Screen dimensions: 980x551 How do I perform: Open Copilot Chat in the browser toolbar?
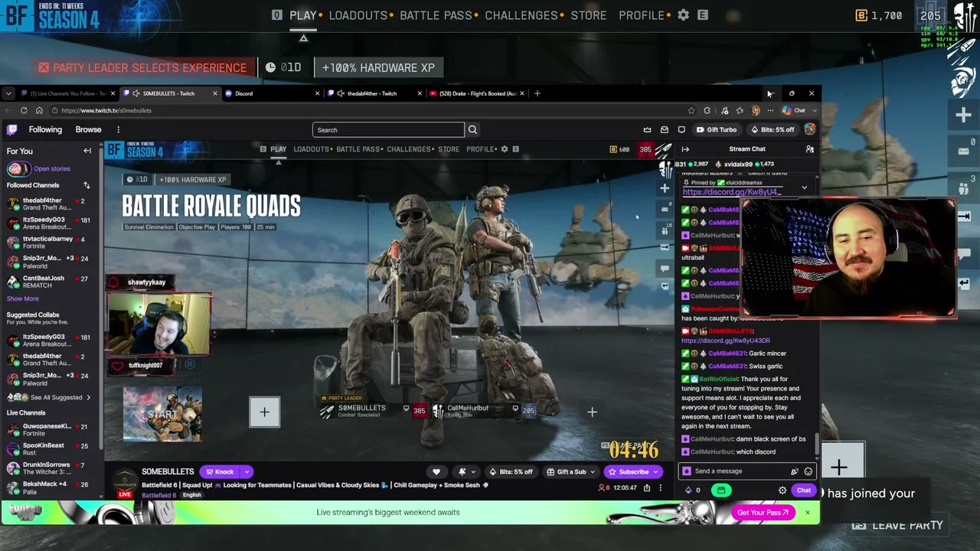pos(795,110)
